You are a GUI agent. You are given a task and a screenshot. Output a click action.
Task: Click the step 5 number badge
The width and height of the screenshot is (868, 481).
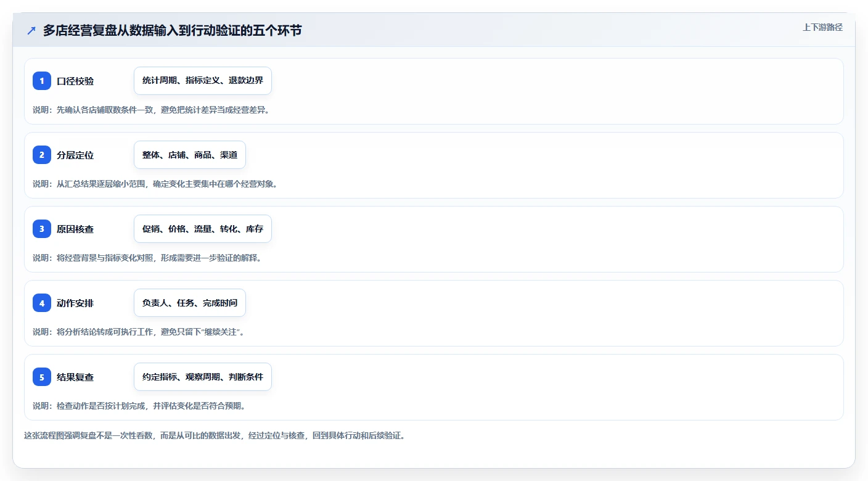point(42,377)
